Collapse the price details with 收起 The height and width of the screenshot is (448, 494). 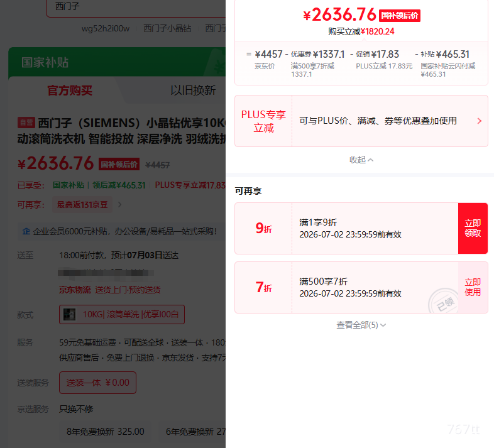pos(361,160)
